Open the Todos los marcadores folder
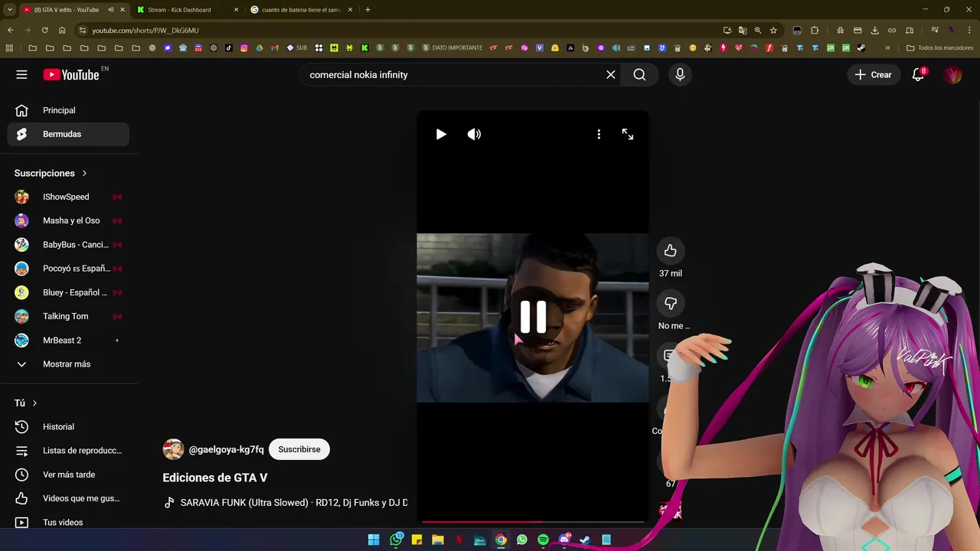The width and height of the screenshot is (980, 551). tap(939, 47)
